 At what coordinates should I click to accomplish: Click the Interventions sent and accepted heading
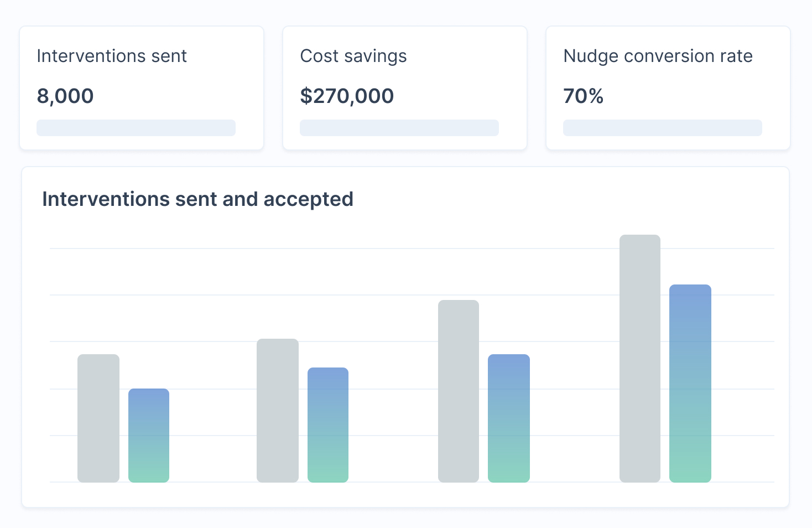[x=197, y=199]
